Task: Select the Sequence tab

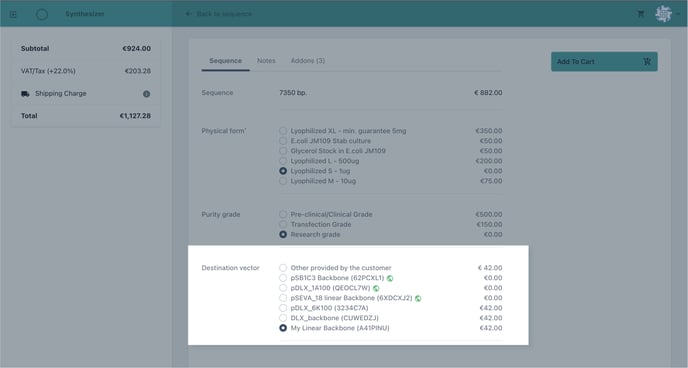Action: 226,61
